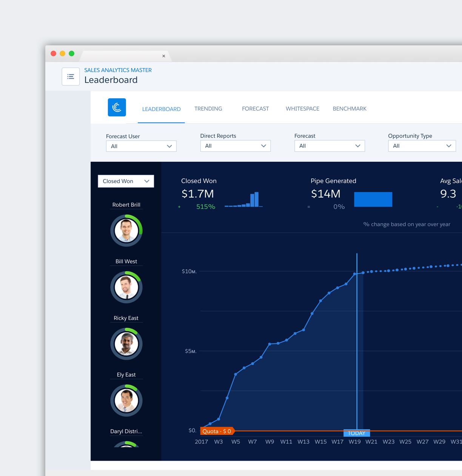Screen dimensions: 462x476
Task: Click the Sales Analytics Master link
Action: tap(118, 70)
